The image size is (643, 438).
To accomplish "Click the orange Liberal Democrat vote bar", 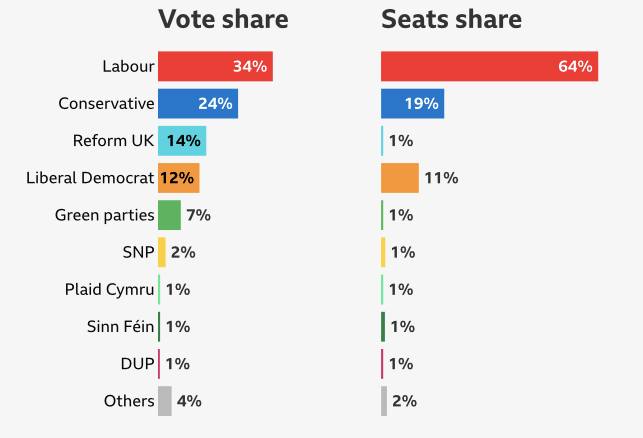I will pyautogui.click(x=179, y=178).
